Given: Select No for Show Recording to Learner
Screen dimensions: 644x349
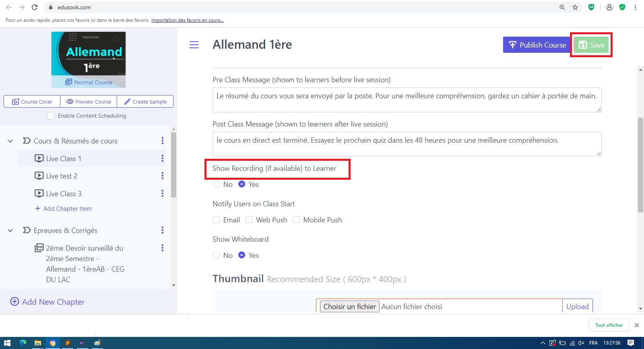Looking at the screenshot, I should point(217,184).
